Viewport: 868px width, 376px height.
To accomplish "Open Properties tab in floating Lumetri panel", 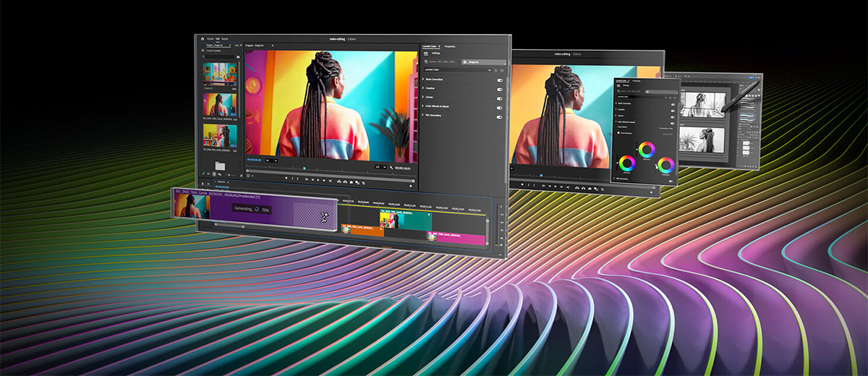I will coord(637,81).
